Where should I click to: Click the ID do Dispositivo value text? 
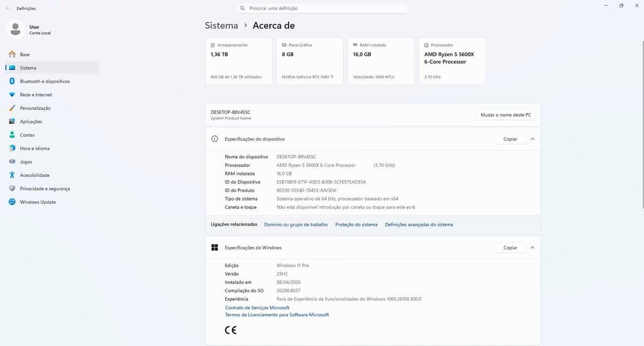tap(321, 182)
